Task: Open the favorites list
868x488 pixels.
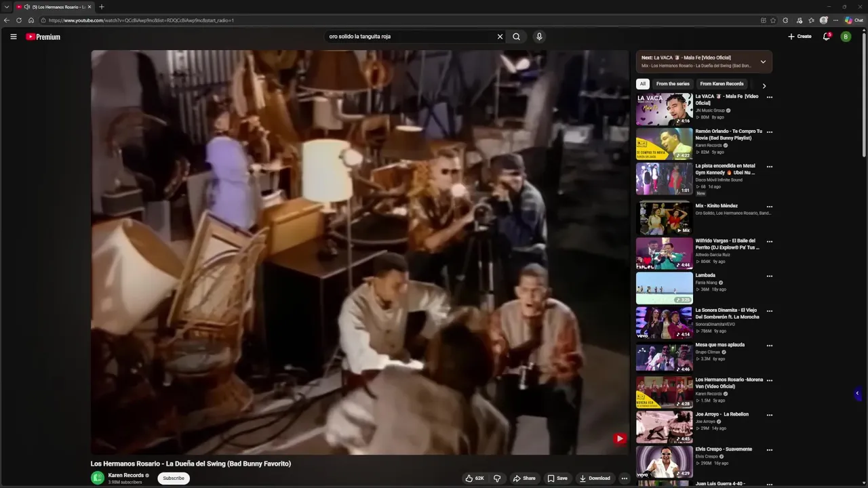Action: click(812, 20)
